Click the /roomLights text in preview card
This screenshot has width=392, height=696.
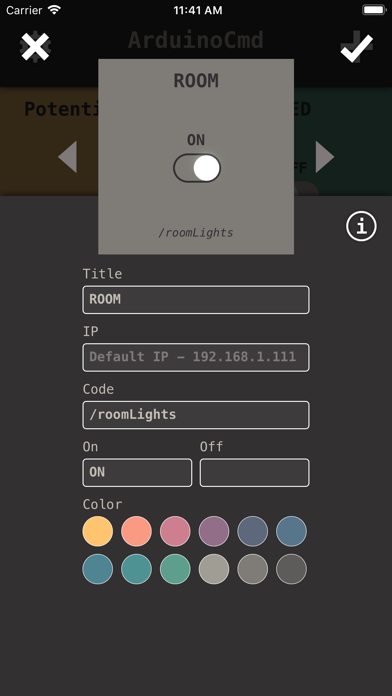(x=196, y=233)
